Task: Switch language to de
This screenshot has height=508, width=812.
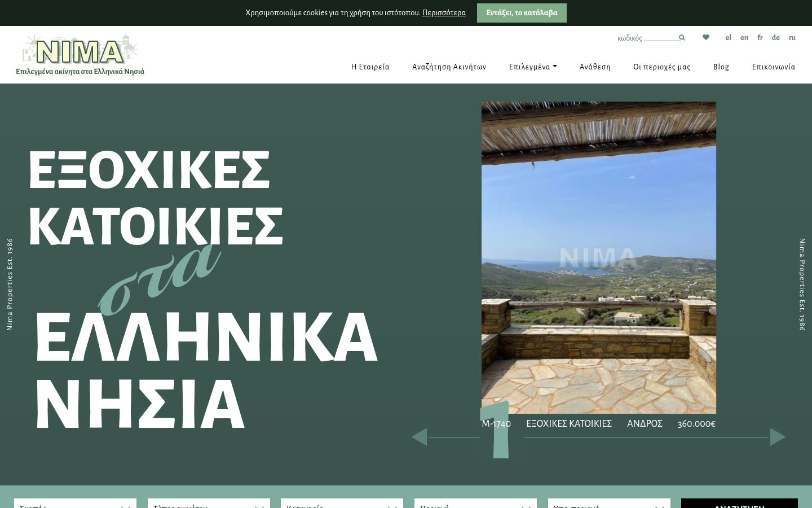Action: click(x=776, y=38)
